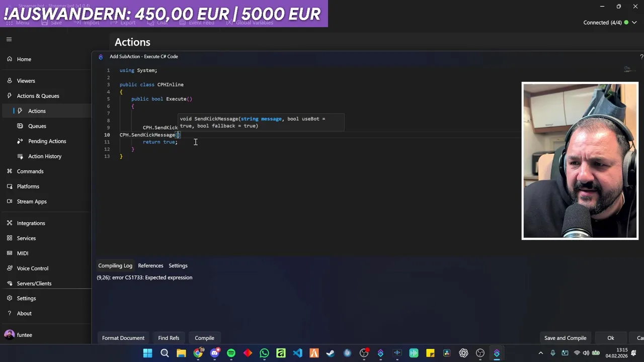Viewport: 644px width, 362px height.
Task: Click the 'public bool Execute()' line
Action: 162,99
